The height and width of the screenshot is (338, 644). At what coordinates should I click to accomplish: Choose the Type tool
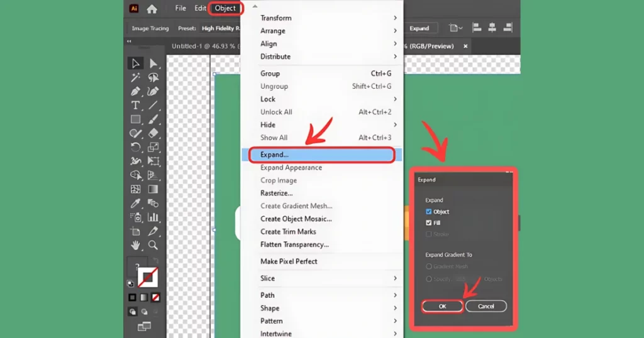pos(136,105)
